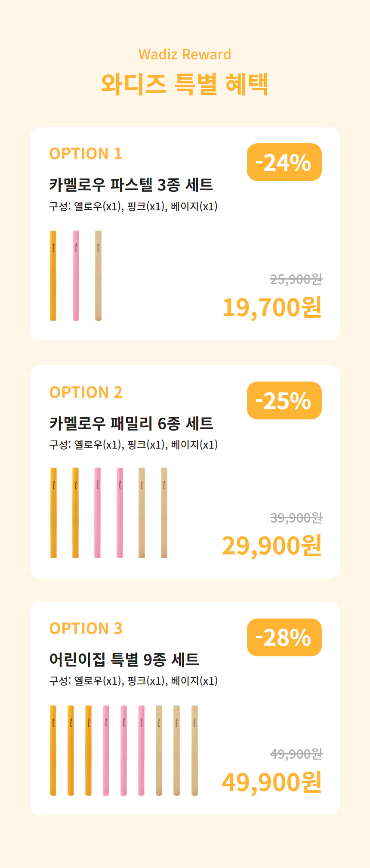The height and width of the screenshot is (868, 370).
Task: Click the 29,900원 sale price
Action: tap(272, 545)
